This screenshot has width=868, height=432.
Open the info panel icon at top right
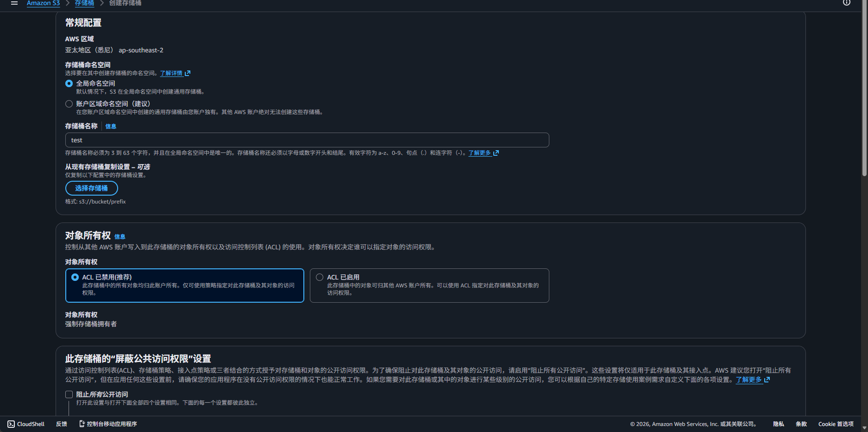coord(847,2)
